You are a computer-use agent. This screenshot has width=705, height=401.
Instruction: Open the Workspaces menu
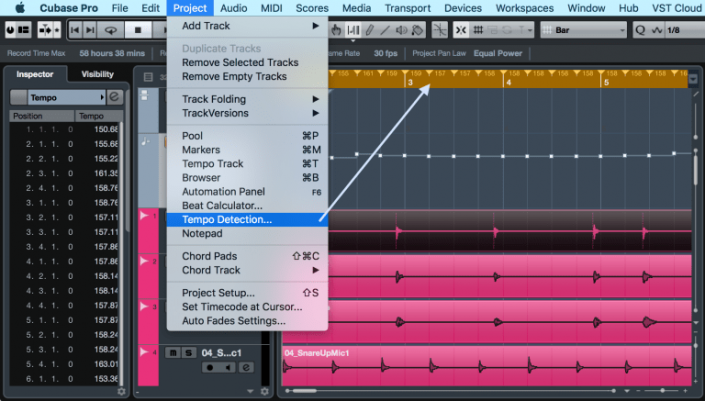(524, 8)
